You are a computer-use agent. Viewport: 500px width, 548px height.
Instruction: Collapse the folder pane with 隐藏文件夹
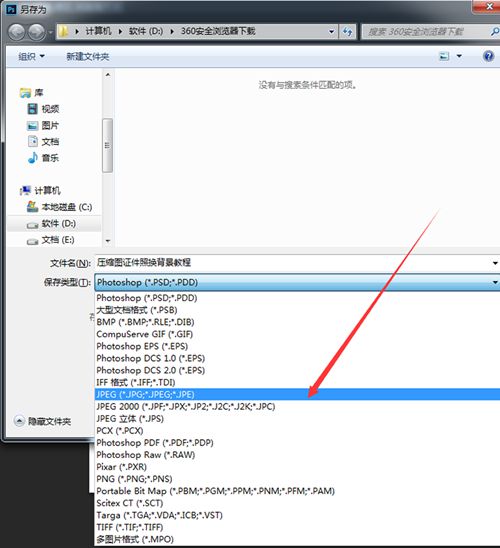pos(43,421)
